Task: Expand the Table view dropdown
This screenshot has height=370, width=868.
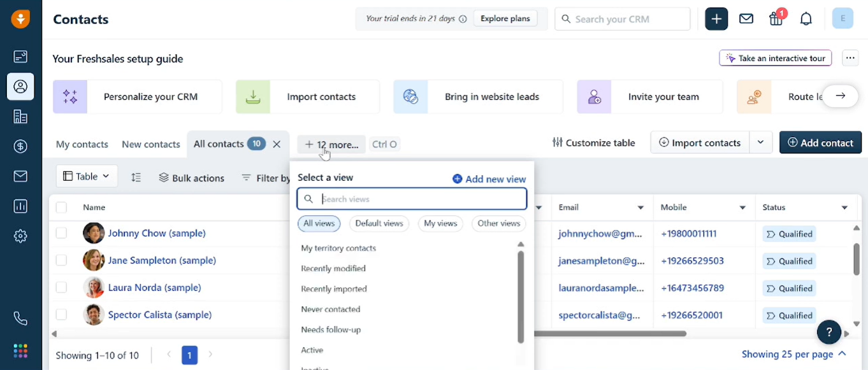Action: pos(87,176)
